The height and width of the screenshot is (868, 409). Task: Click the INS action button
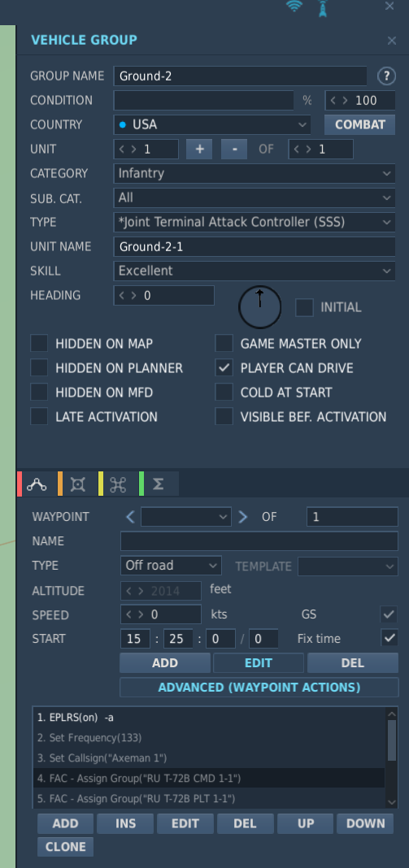point(125,823)
